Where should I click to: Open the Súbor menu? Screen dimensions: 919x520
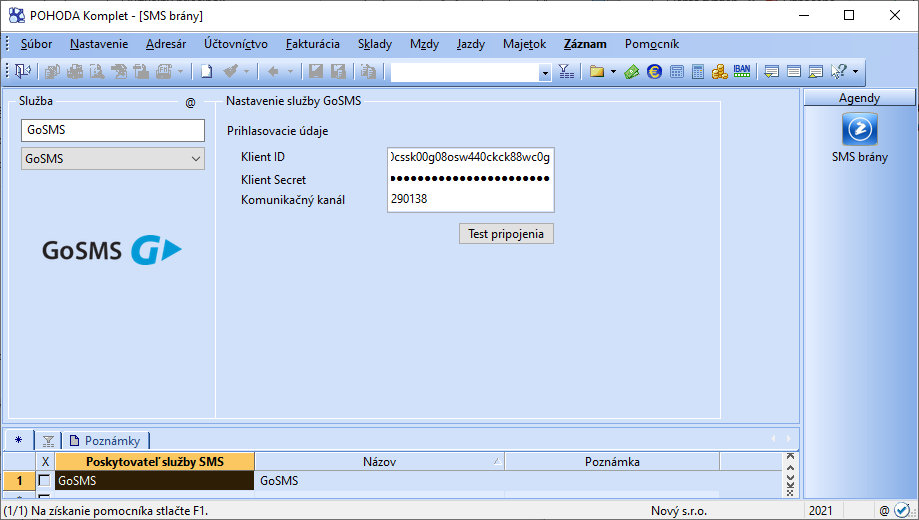(x=36, y=44)
